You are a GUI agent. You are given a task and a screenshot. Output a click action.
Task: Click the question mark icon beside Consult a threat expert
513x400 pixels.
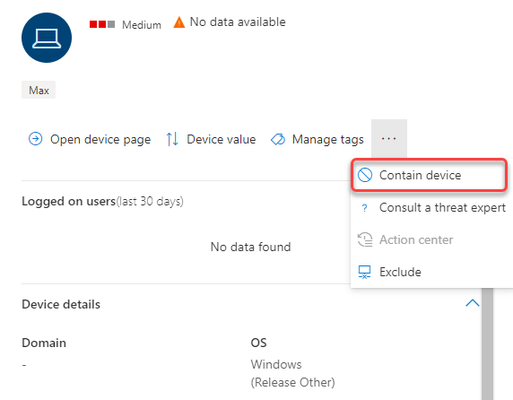point(364,208)
